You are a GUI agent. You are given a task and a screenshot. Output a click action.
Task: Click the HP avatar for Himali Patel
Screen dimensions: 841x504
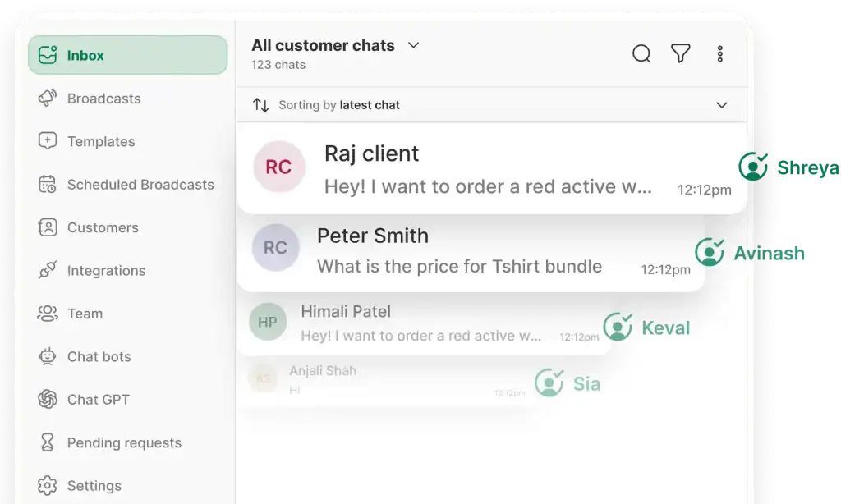[x=268, y=322]
